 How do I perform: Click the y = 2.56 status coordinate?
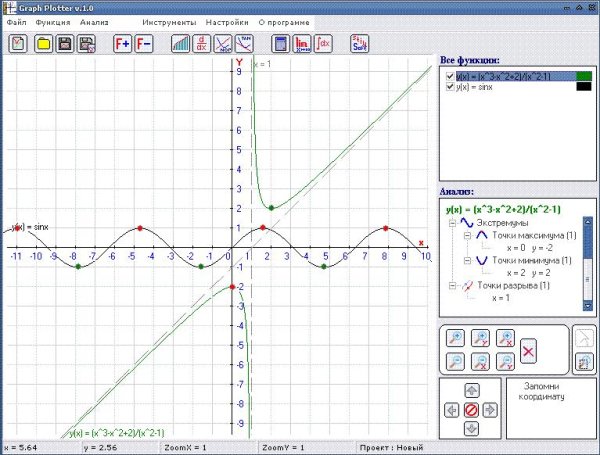pyautogui.click(x=100, y=447)
